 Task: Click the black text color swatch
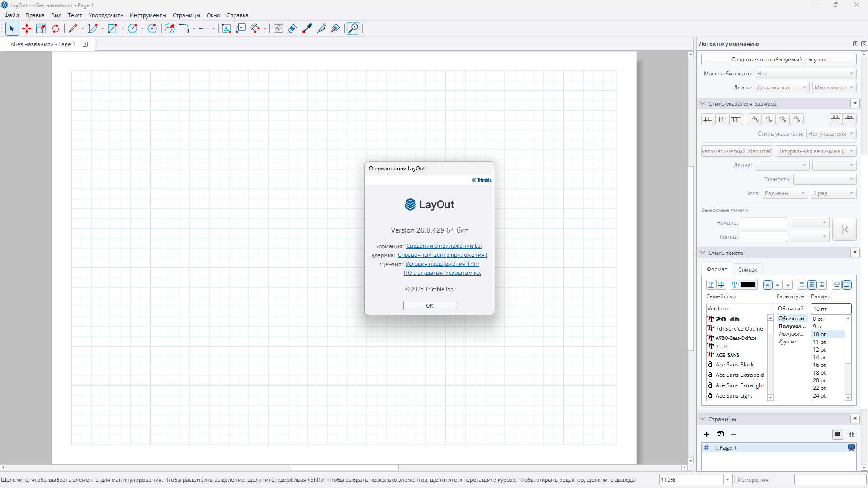tap(748, 285)
